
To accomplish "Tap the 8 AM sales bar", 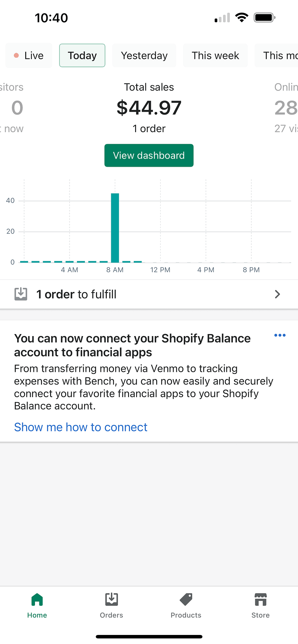I will 115,228.
